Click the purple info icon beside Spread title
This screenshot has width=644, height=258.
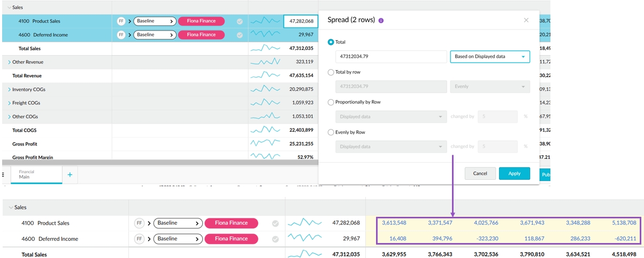point(381,20)
